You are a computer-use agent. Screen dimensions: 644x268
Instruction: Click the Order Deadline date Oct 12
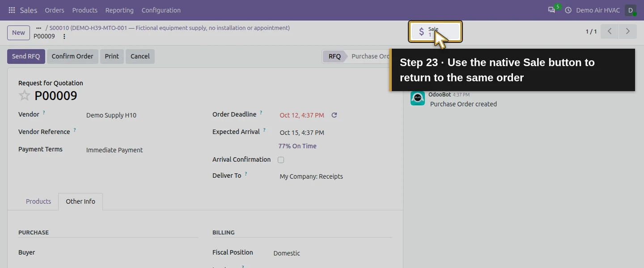[302, 115]
